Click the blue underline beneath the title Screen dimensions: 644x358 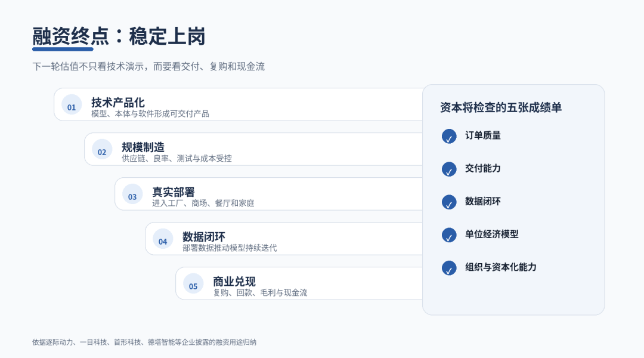click(x=63, y=50)
